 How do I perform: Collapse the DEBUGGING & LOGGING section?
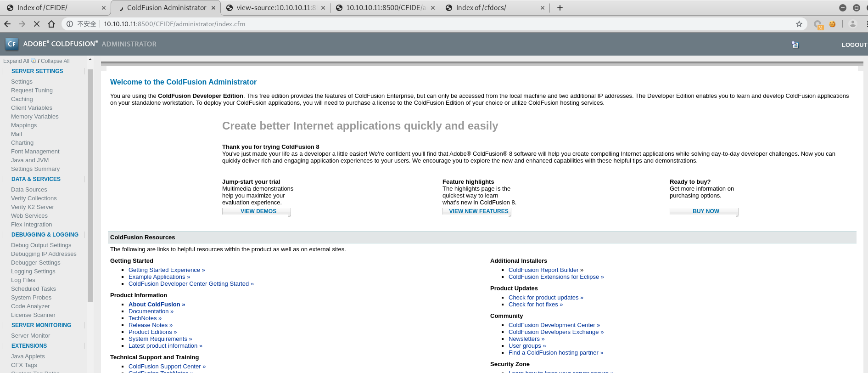[45, 235]
